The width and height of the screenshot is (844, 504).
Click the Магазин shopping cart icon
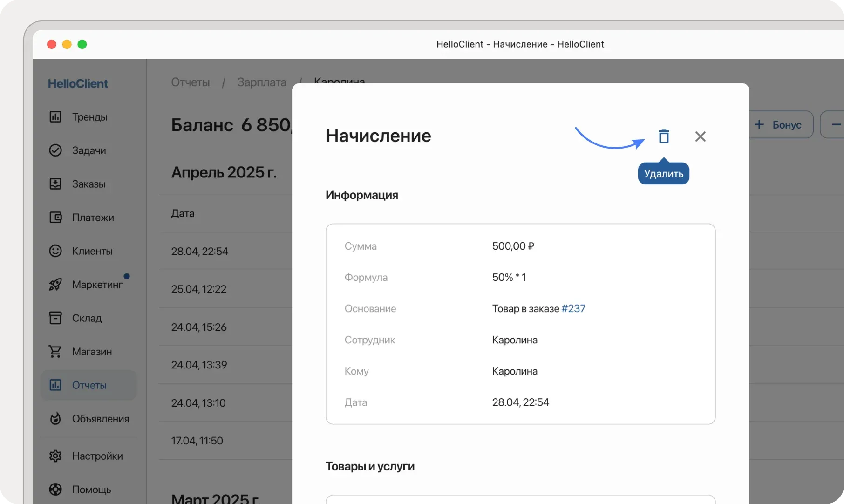[x=55, y=351]
